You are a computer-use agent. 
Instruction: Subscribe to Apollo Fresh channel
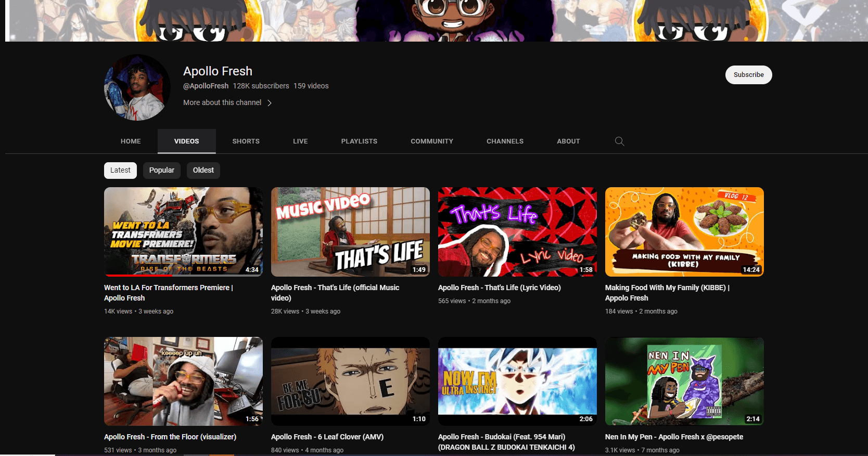(748, 75)
